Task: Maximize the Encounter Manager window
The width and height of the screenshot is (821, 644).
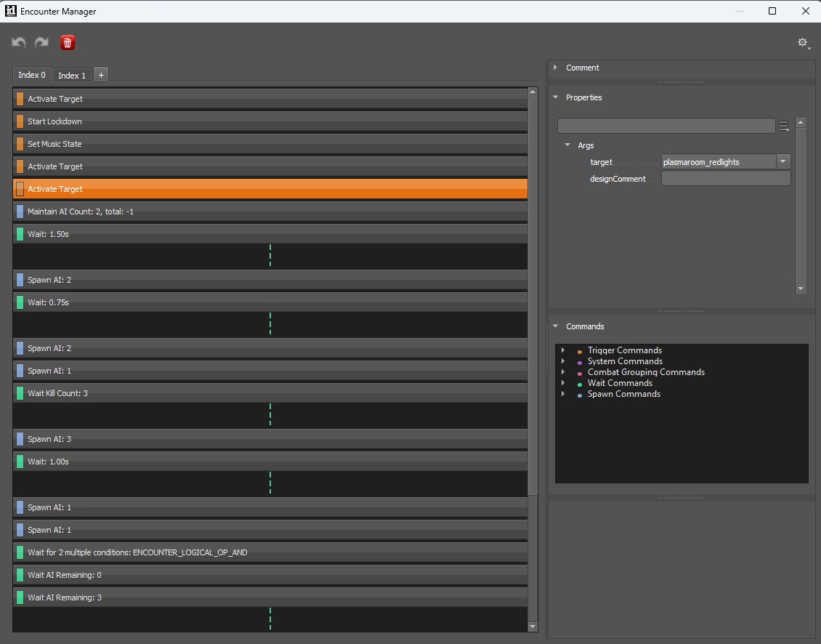Action: point(772,11)
